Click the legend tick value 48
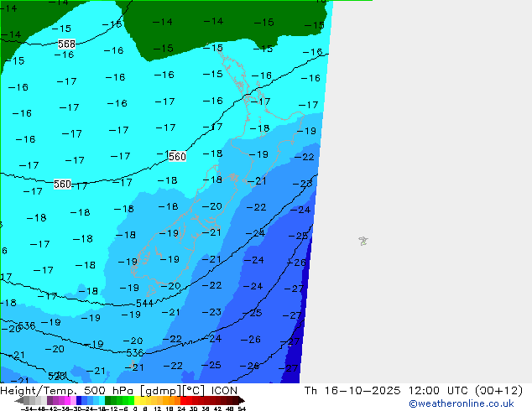 (x=229, y=408)
